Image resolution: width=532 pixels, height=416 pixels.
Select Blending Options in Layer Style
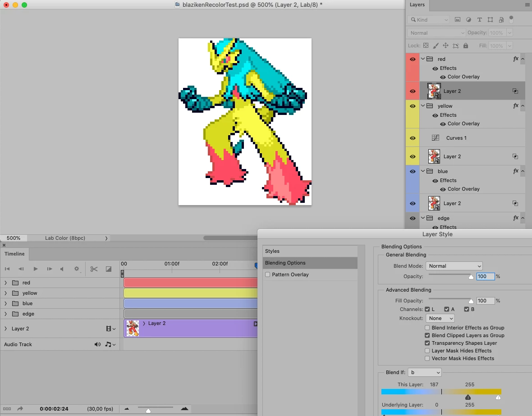(x=310, y=263)
